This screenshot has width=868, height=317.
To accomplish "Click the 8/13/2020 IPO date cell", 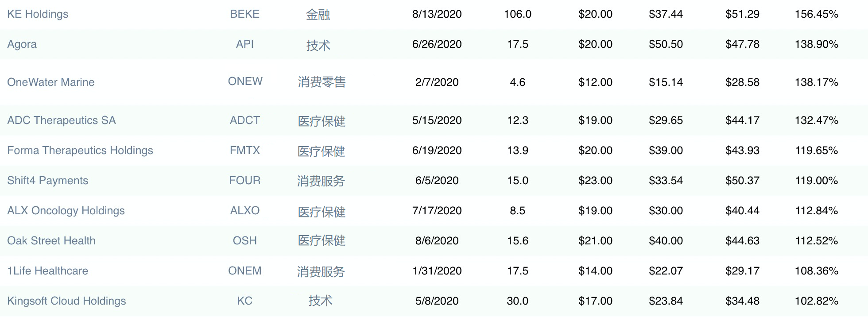I will (x=437, y=14).
